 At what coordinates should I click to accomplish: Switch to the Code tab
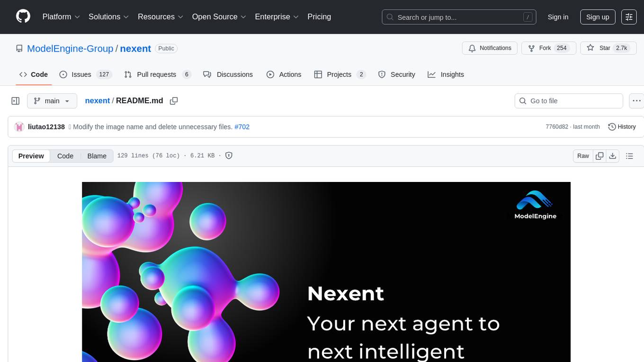tap(34, 74)
